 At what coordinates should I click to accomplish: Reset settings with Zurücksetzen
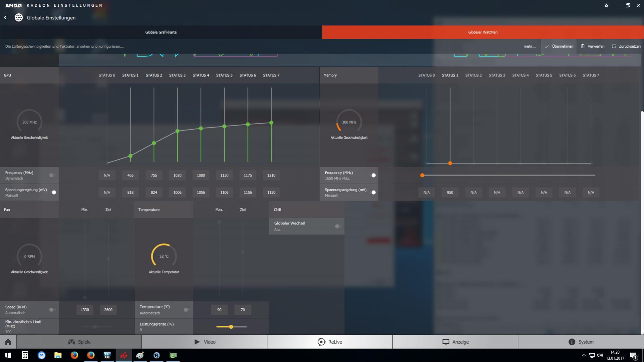(626, 46)
